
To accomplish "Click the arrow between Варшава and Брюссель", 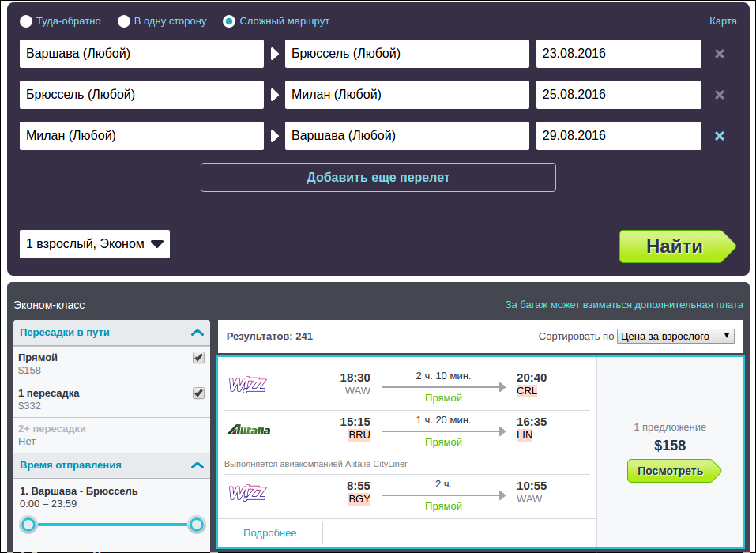I will (275, 54).
